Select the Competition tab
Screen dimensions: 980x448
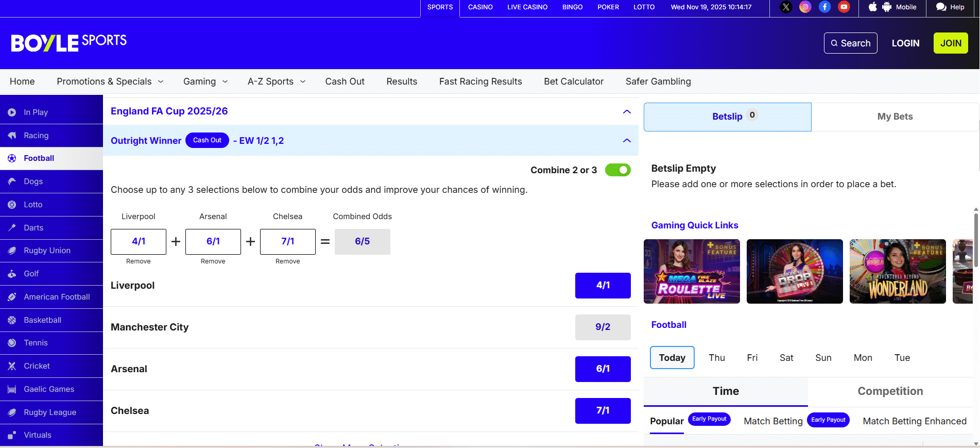tap(890, 391)
